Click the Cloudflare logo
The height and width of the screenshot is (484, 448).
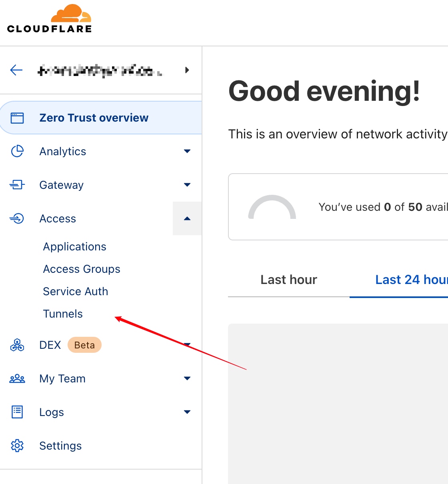50,18
